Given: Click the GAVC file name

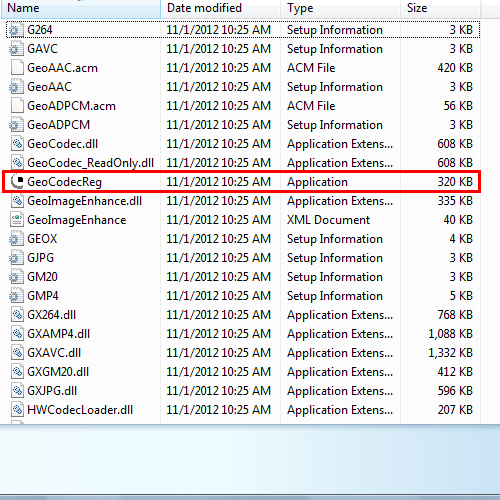Looking at the screenshot, I should [42, 49].
